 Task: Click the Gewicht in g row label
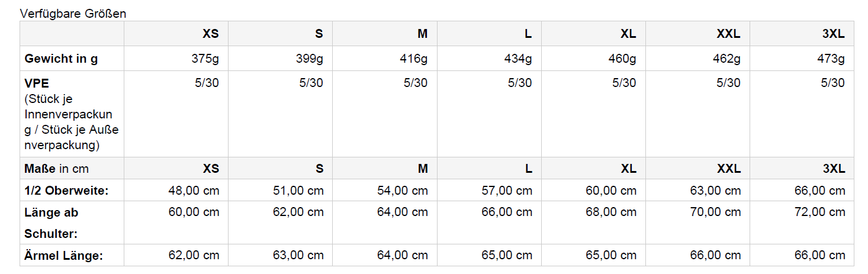click(x=62, y=59)
